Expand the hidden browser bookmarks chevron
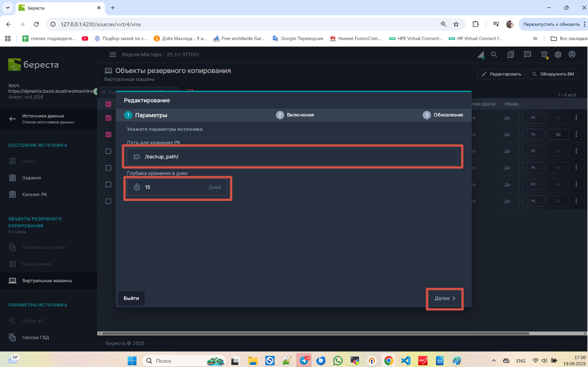588x367 pixels. pyautogui.click(x=535, y=39)
